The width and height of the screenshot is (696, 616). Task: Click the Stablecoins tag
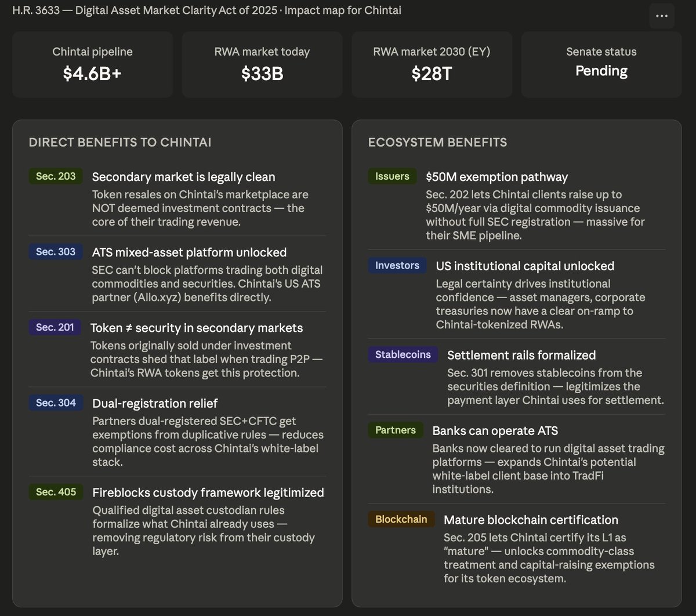pyautogui.click(x=403, y=354)
